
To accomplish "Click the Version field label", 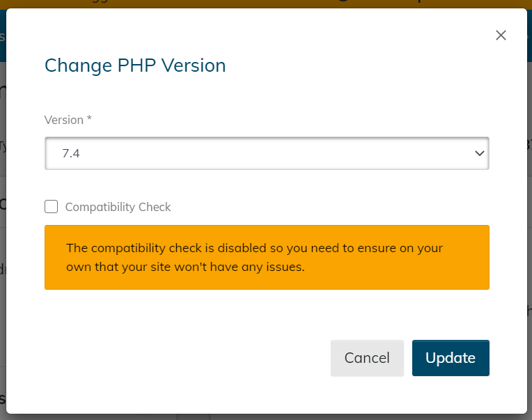I will [64, 120].
